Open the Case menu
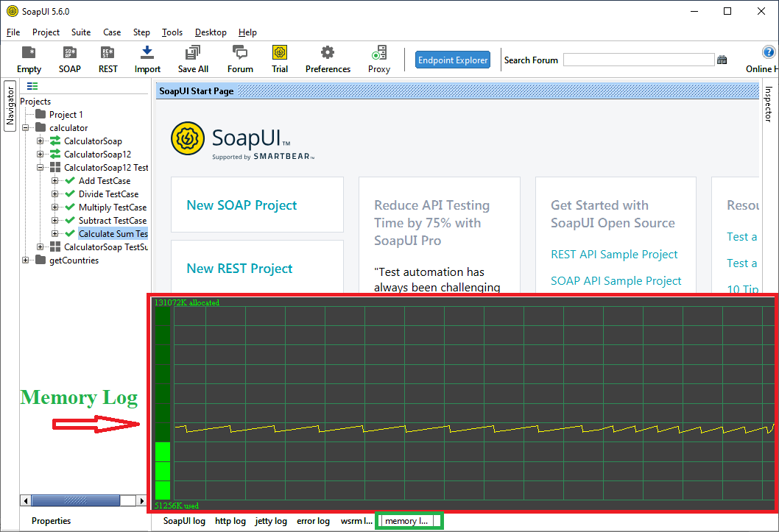 click(x=112, y=32)
